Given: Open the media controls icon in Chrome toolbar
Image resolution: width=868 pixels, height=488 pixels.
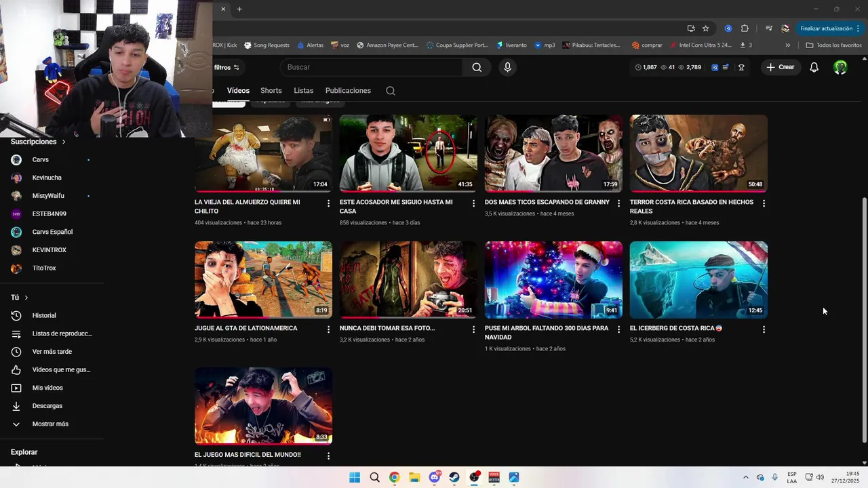Looking at the screenshot, I should click(768, 28).
